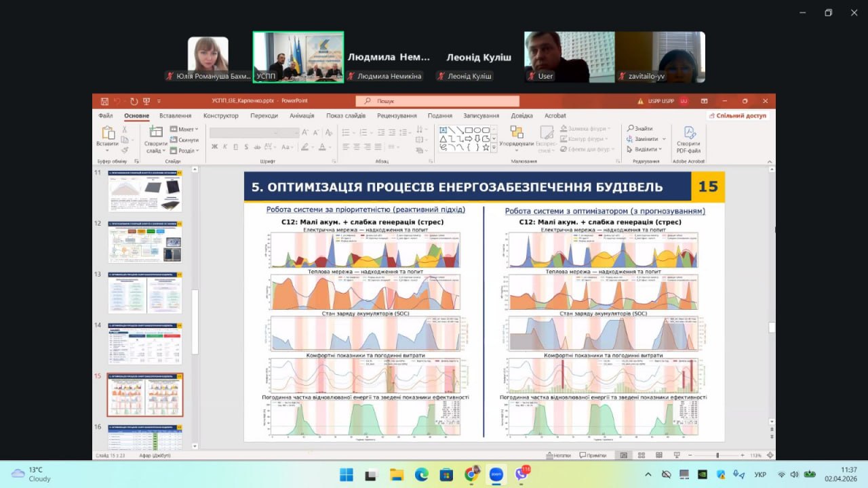Start slideshow from status bar icon
The width and height of the screenshot is (868, 488).
click(x=676, y=455)
